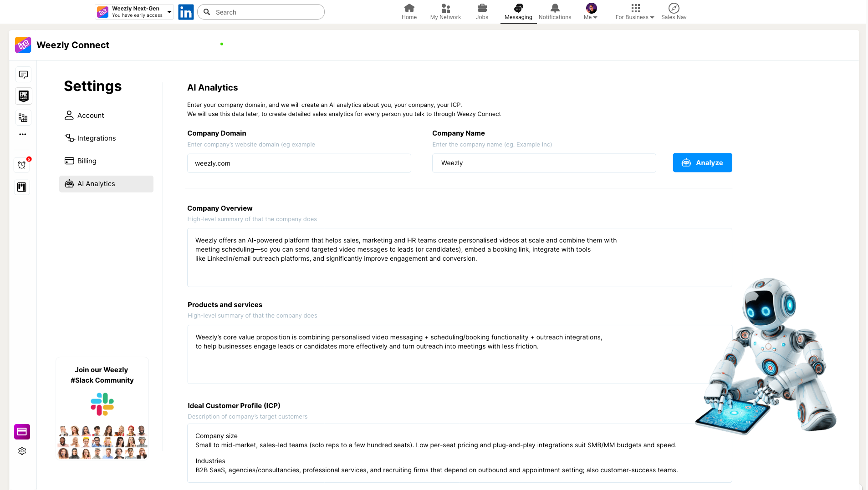Open the kanban board sidebar icon
This screenshot has height=490, width=868.
coord(22,187)
